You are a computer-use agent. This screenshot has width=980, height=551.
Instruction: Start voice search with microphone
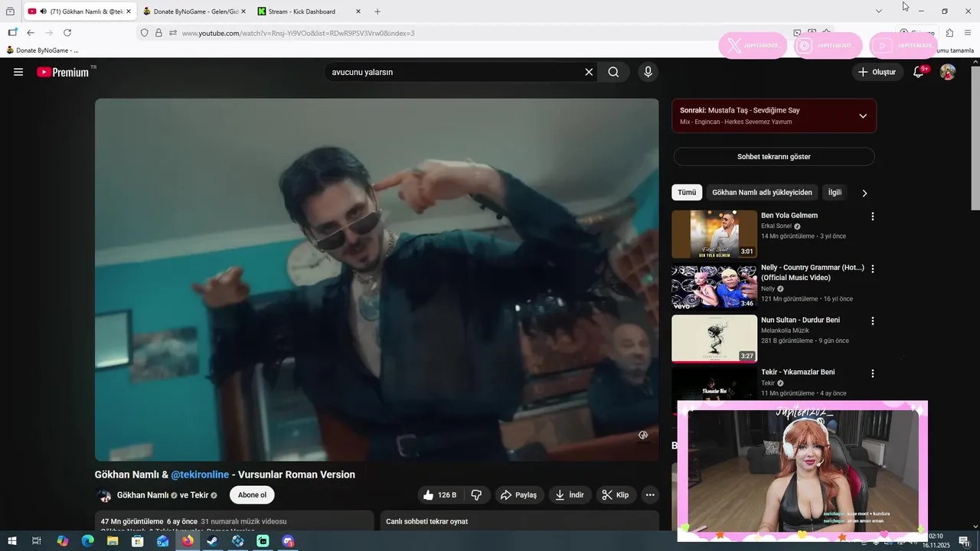tap(648, 72)
